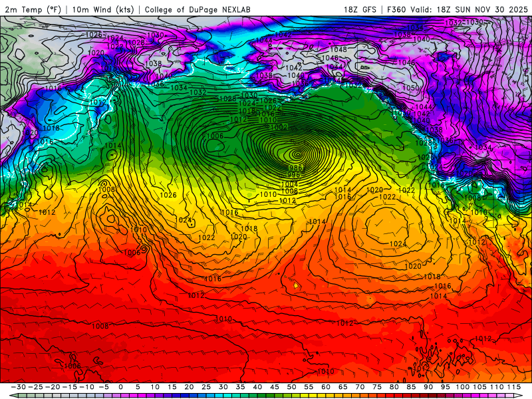The height and width of the screenshot is (399, 532).
Task: Click the 986 isobar label near the low
Action: 295,168
